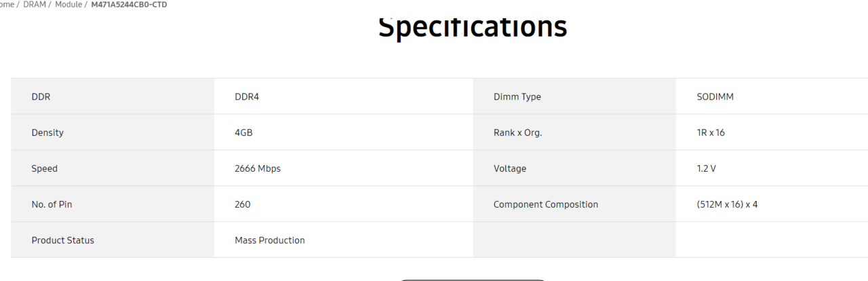Click the 260 pin count value
868x281 pixels.
[x=243, y=204]
